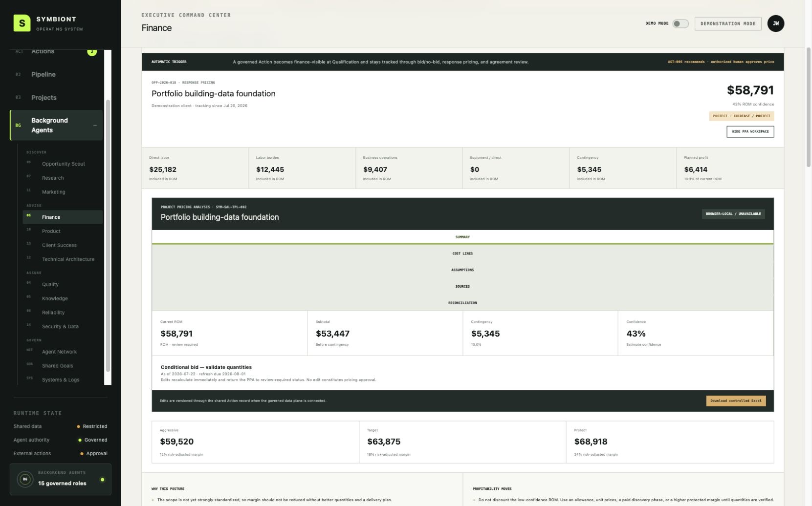This screenshot has height=506, width=812.
Task: Select the Knowledge agent
Action: click(x=63, y=299)
